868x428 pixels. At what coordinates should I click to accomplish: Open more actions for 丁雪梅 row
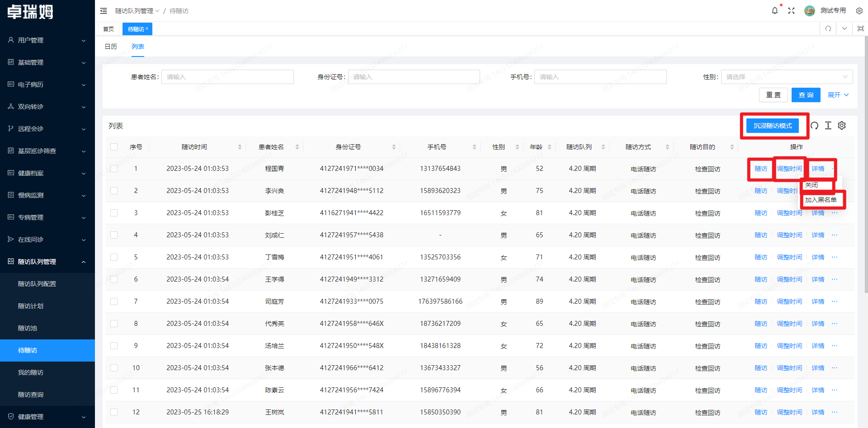tap(835, 257)
